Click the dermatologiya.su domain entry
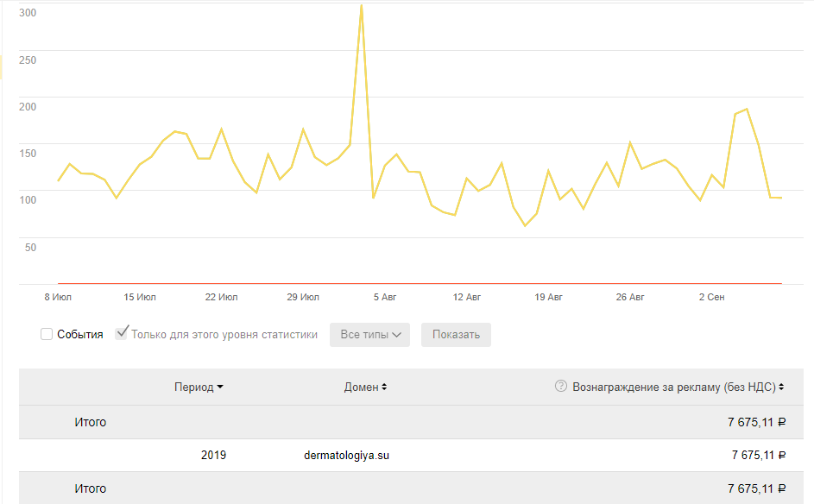 click(346, 455)
